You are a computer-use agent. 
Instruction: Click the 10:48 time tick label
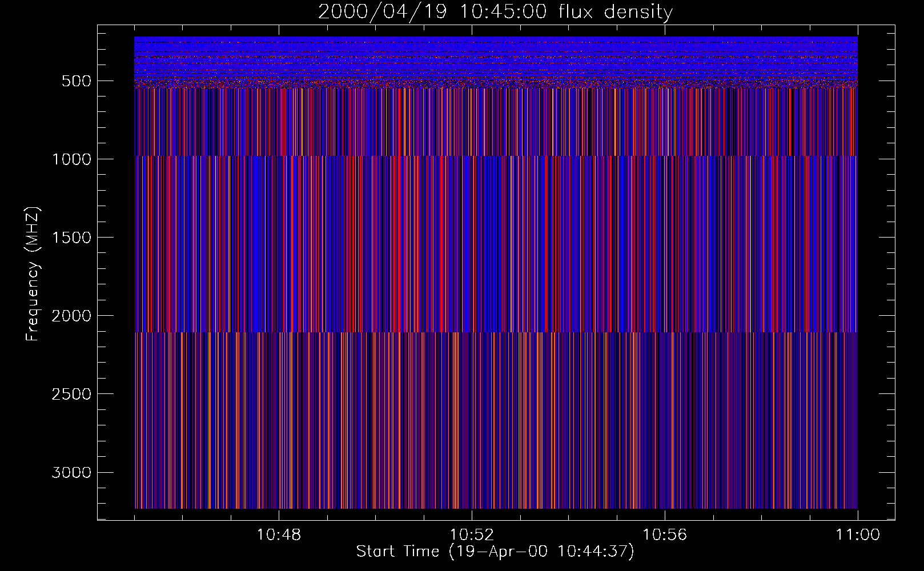click(x=279, y=535)
